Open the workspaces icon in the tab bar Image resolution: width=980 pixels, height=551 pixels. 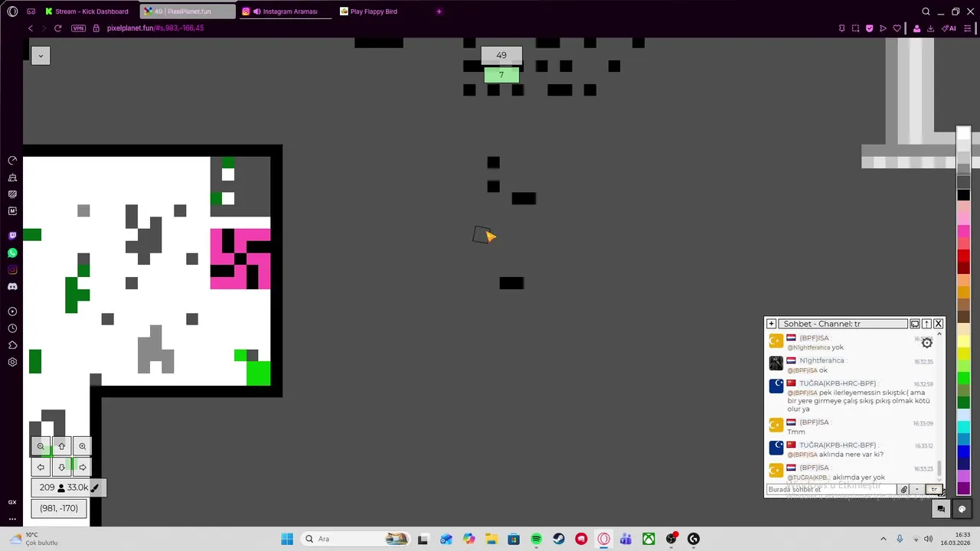tap(31, 11)
